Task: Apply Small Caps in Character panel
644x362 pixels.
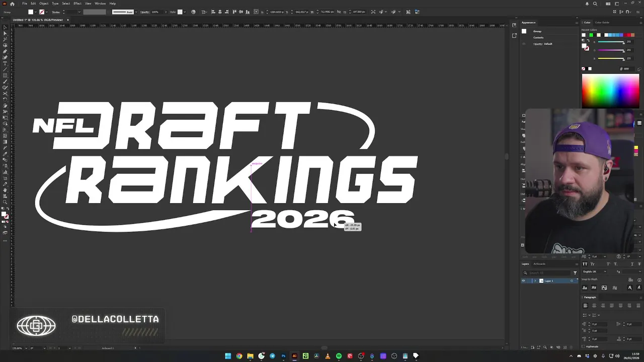Action: (x=593, y=264)
